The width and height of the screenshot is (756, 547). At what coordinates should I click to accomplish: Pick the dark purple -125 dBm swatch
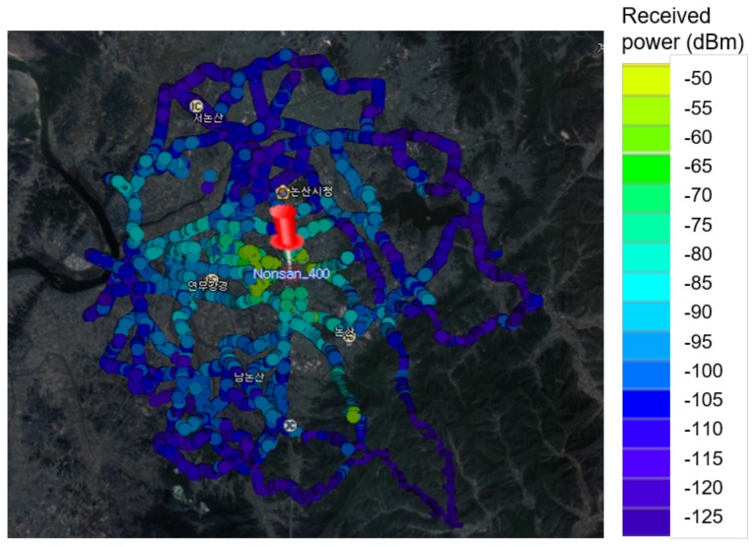pyautogui.click(x=645, y=517)
